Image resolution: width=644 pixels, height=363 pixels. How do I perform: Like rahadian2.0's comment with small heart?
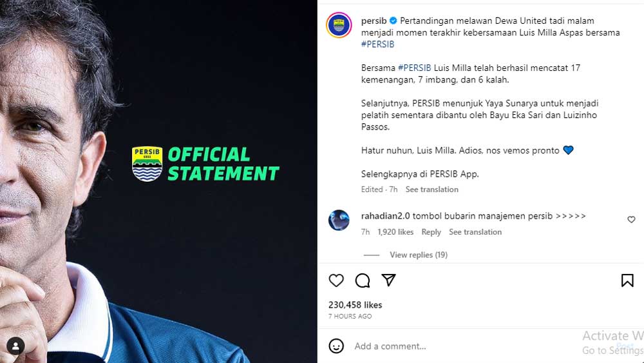[x=631, y=220]
